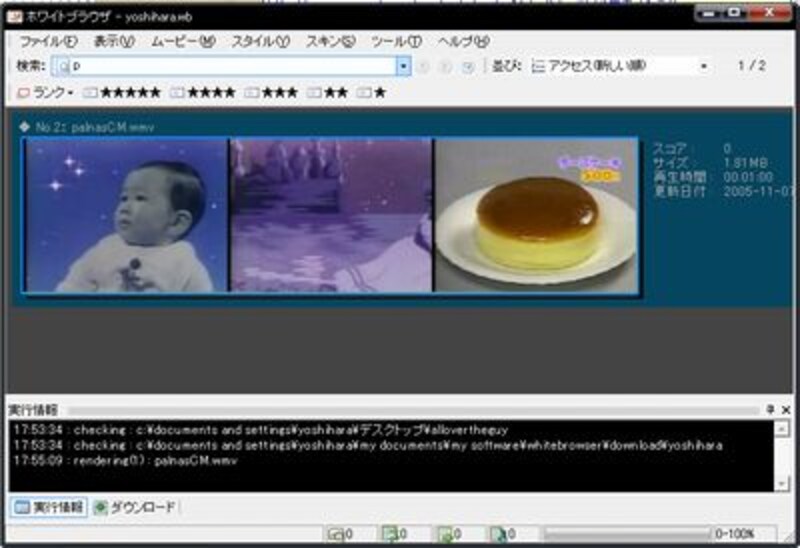
Task: Open the ムービー menu
Action: 183,41
